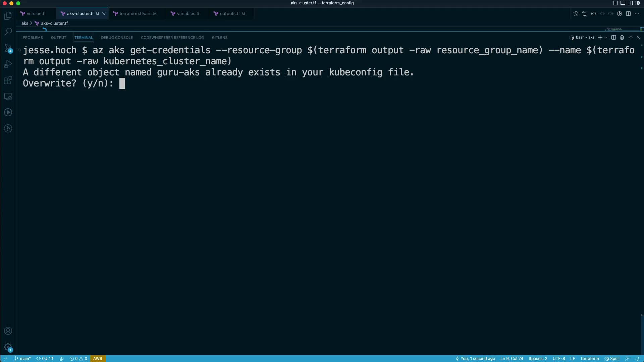Viewport: 644px width, 362px height.
Task: Open the Search view in activity bar
Action: tap(8, 32)
